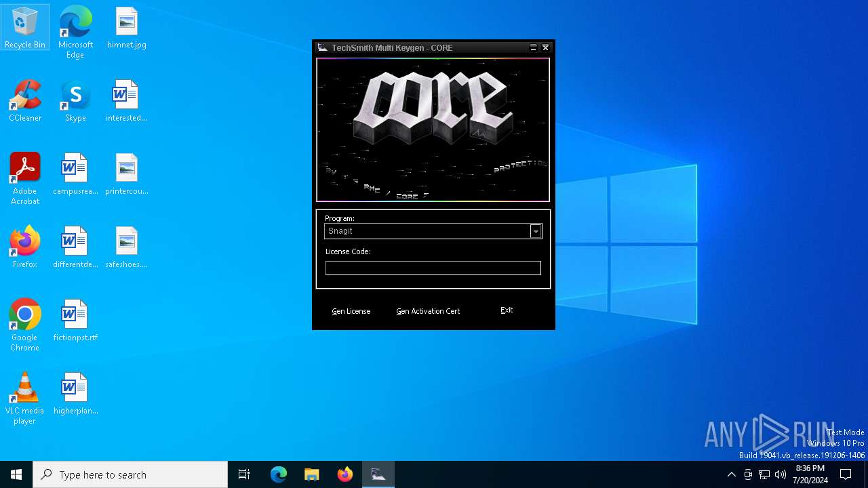Select the campusrea... Word document icon

point(75,174)
